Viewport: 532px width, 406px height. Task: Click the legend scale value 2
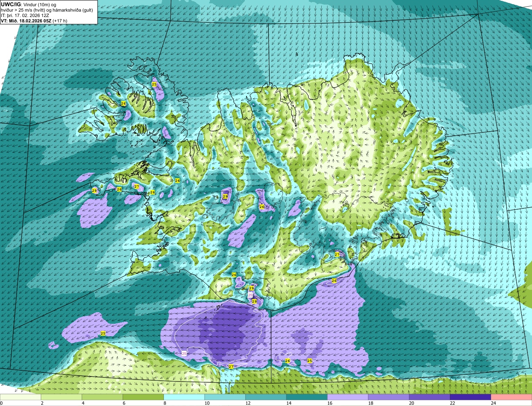[42, 403]
